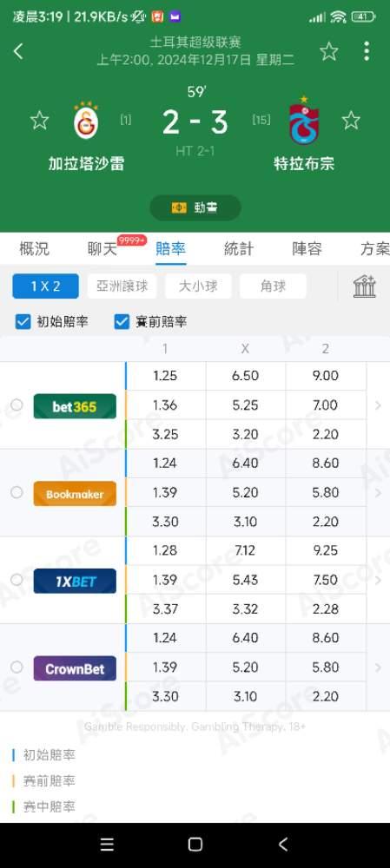
Task: Open the three-dot more options menu
Action: [x=367, y=51]
